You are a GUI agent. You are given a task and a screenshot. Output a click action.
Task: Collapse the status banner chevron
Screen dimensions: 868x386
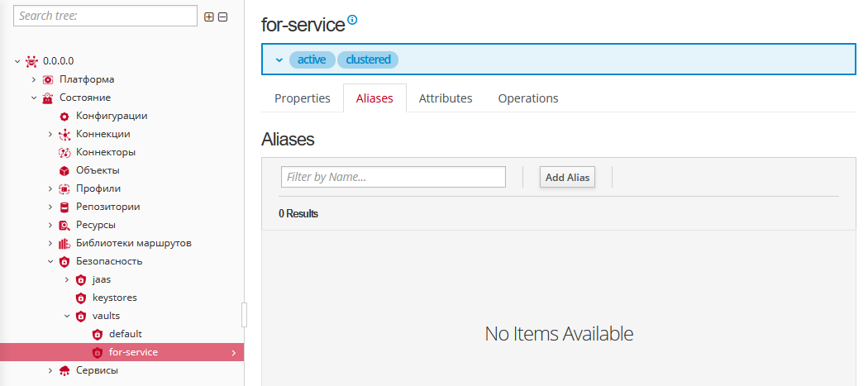coord(279,60)
